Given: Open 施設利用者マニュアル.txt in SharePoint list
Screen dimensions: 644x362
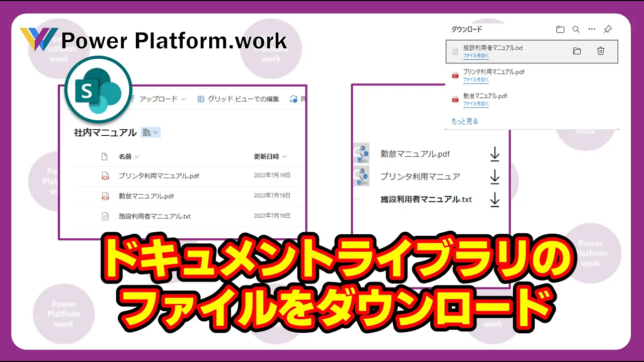Looking at the screenshot, I should tap(154, 216).
